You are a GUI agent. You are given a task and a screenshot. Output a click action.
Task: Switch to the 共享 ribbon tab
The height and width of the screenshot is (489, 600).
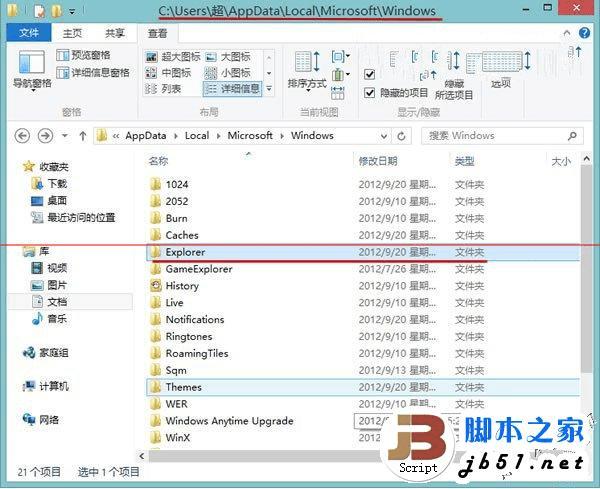point(115,33)
